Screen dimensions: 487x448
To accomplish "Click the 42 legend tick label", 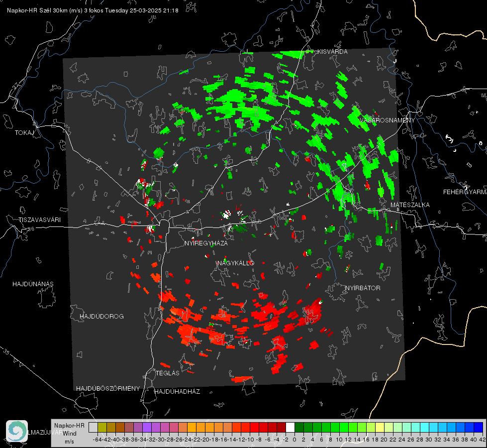I will click(x=482, y=440).
